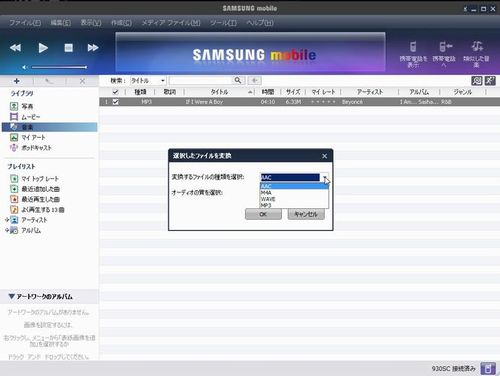Sort by the アルバム column header
This screenshot has width=500, height=376.
coord(419,92)
